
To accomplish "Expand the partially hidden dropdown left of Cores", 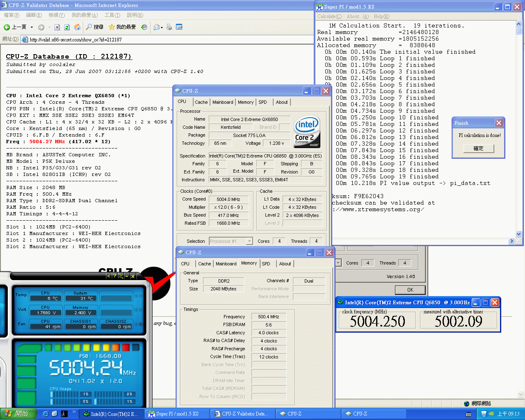I will point(338,263).
